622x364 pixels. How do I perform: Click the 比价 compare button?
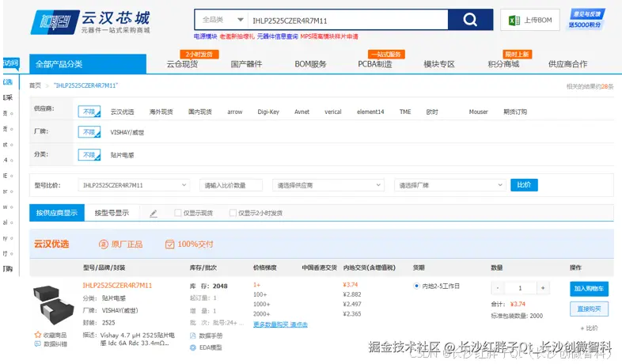(x=524, y=185)
